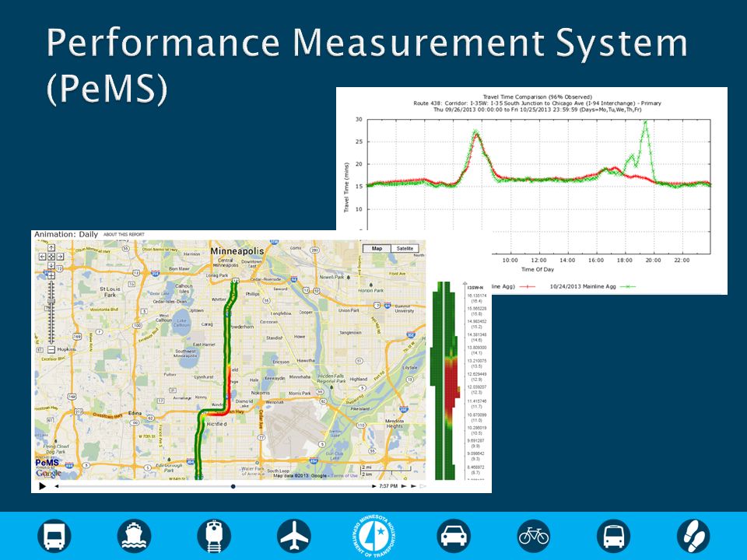747x560 pixels.
Task: Click the car icon in footer
Action: [x=454, y=536]
